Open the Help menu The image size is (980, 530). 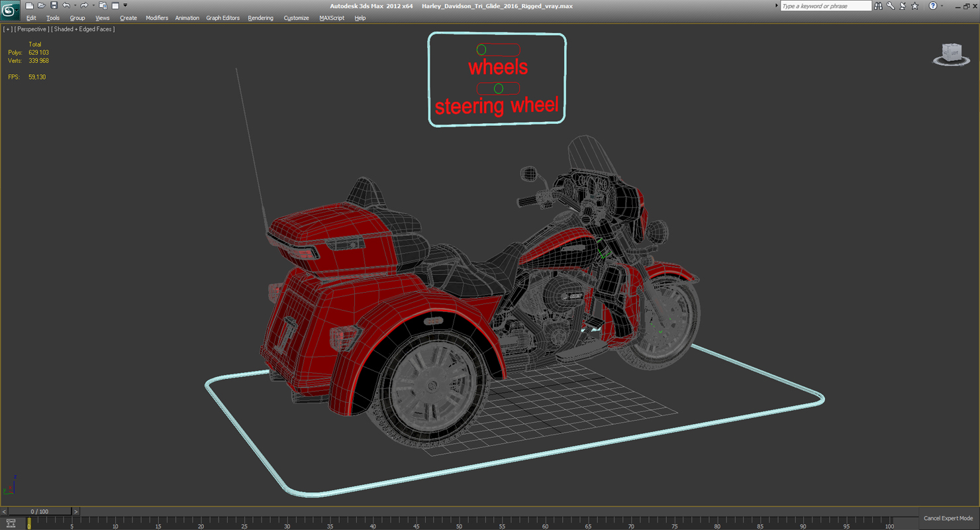pyautogui.click(x=360, y=18)
